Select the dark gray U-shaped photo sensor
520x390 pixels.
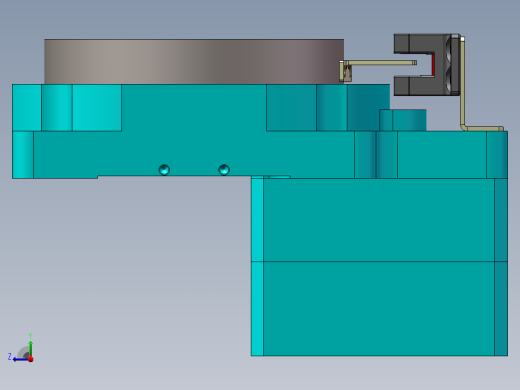point(427,65)
